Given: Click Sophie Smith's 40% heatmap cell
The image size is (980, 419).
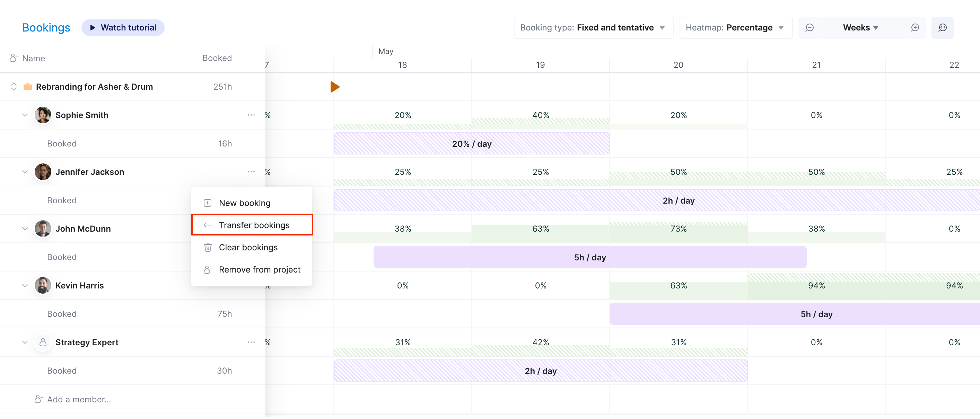Looking at the screenshot, I should coord(541,115).
